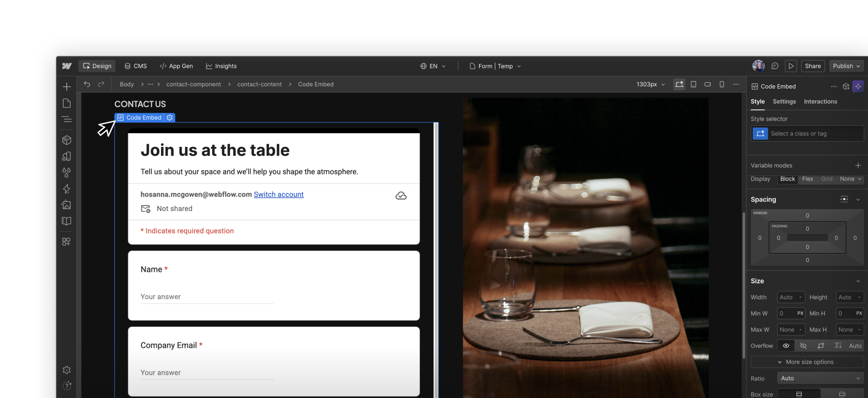This screenshot has width=868, height=398.
Task: Collapse the Spacing section chevron
Action: pyautogui.click(x=858, y=199)
